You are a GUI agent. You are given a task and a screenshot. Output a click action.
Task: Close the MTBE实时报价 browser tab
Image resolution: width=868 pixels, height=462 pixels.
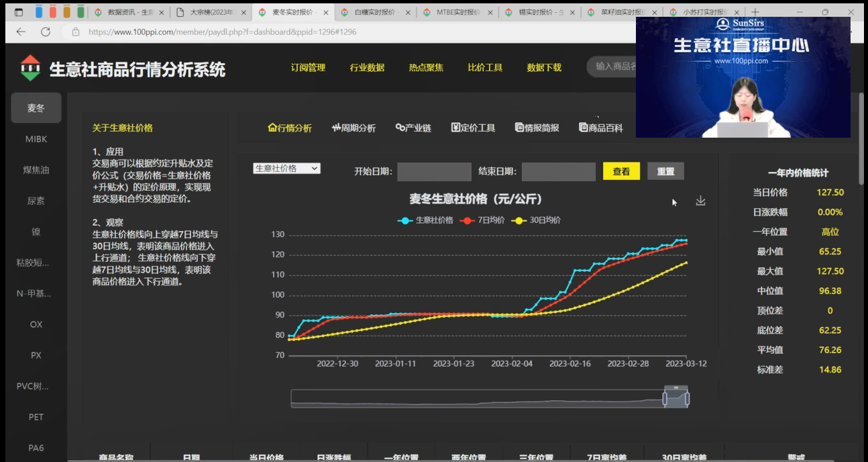490,13
